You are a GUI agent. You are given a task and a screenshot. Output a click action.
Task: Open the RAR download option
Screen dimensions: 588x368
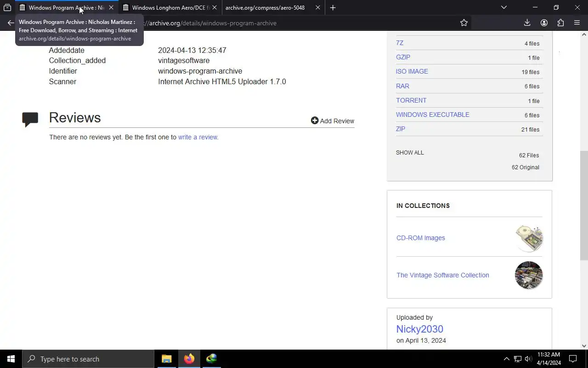click(x=402, y=86)
